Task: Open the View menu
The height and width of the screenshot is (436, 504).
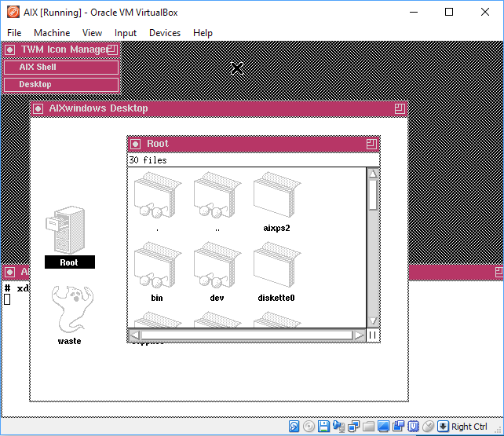Action: [x=93, y=33]
